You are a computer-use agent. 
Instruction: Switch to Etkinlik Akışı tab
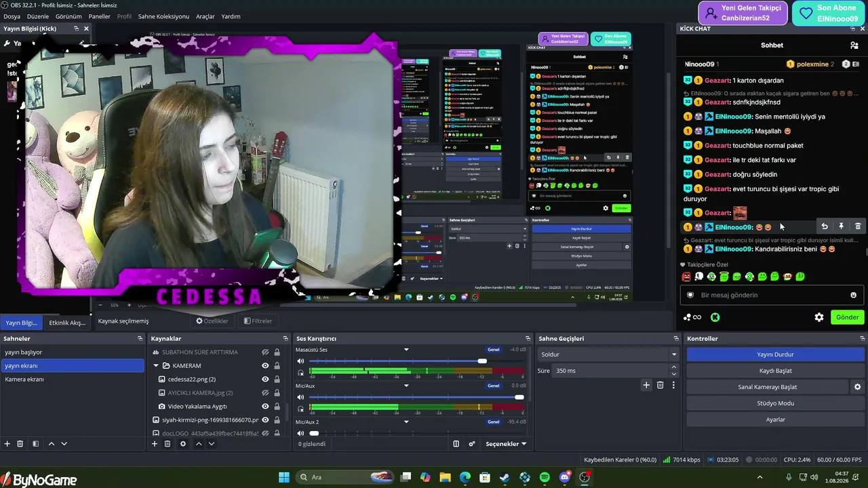[x=67, y=323]
